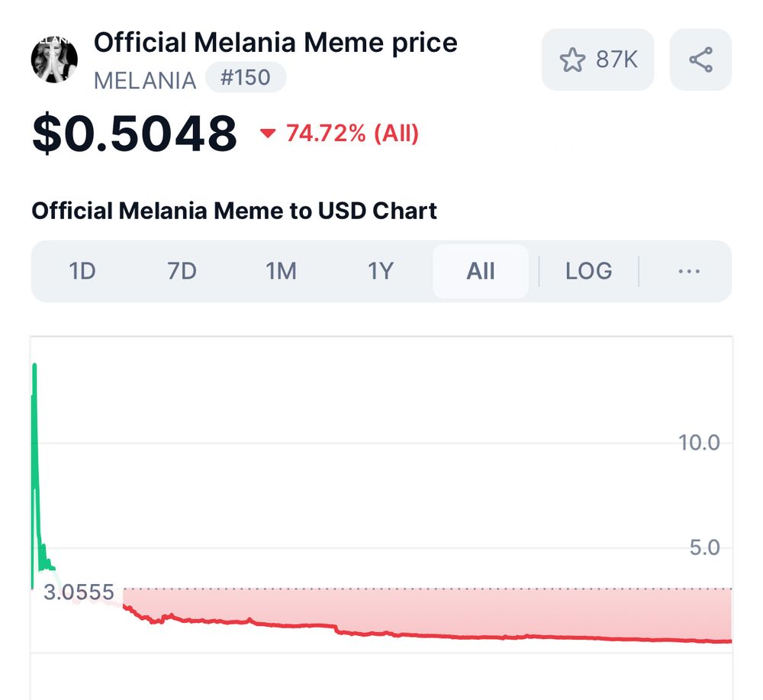The height and width of the screenshot is (700, 763).
Task: Click the Melania coin logo avatar
Action: (x=54, y=60)
